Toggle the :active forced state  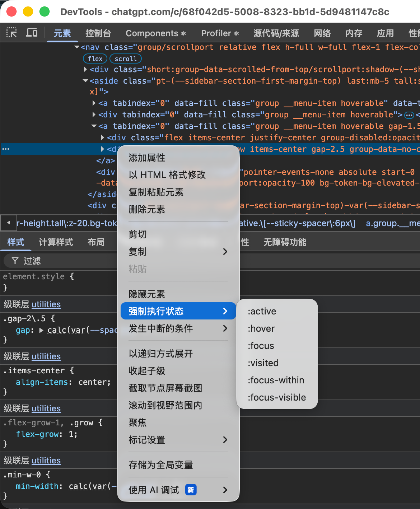tap(262, 311)
